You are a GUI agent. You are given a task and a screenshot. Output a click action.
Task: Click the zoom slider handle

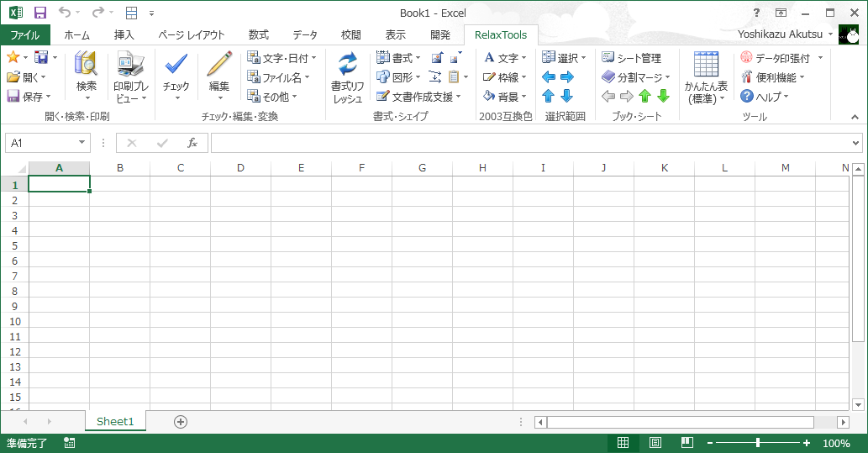click(x=758, y=442)
